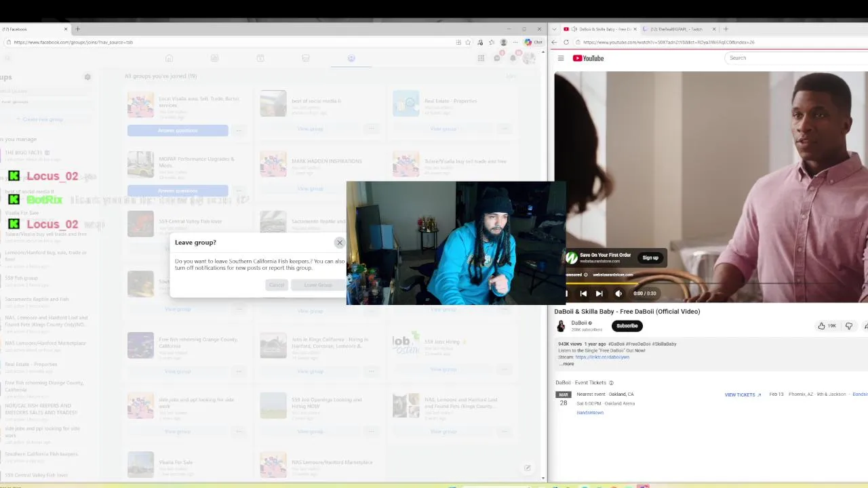Confirm Leave Group in the dialog

pyautogui.click(x=318, y=285)
